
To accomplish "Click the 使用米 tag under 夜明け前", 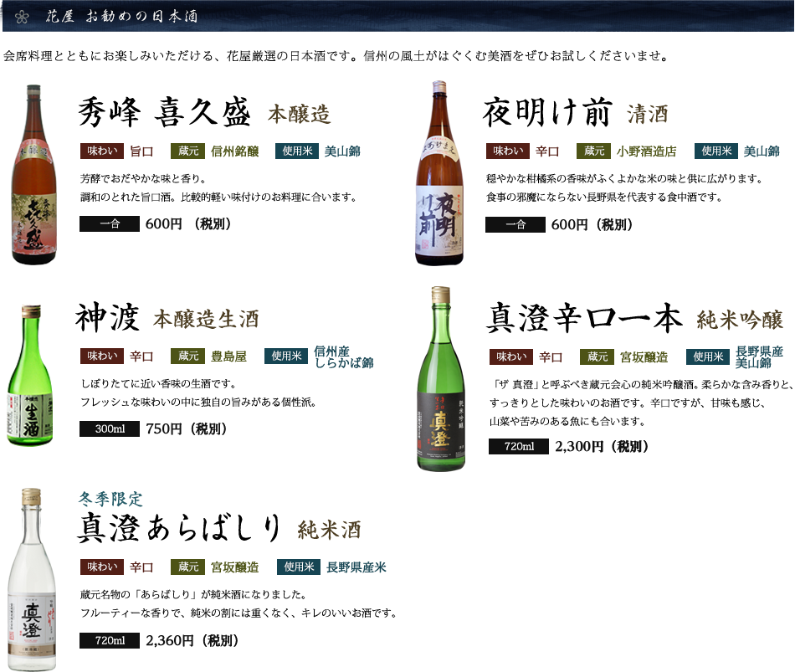I will [x=715, y=151].
